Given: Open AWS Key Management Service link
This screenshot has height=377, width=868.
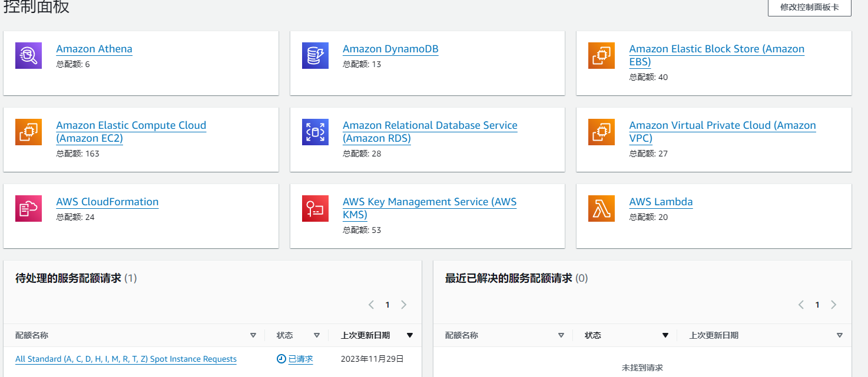Looking at the screenshot, I should tap(429, 208).
